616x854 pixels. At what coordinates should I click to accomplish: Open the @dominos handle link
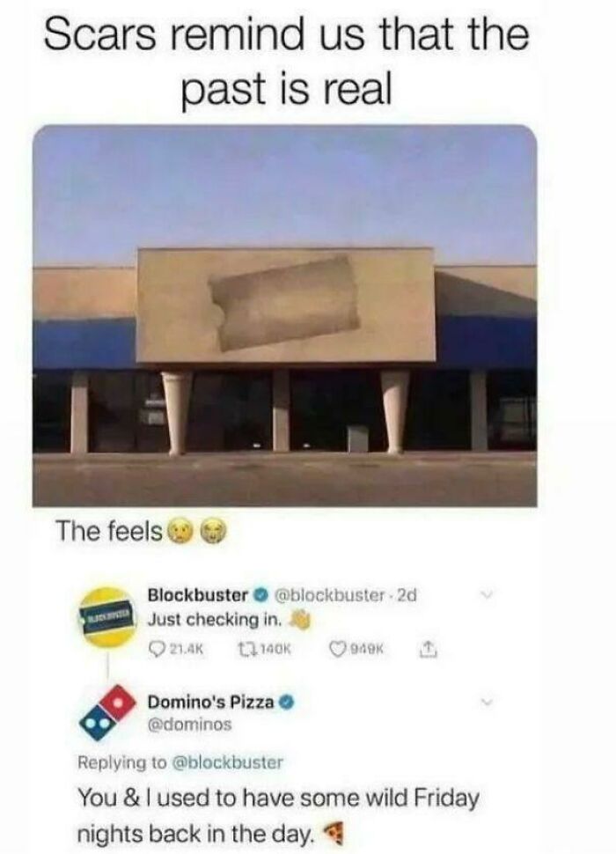(190, 725)
